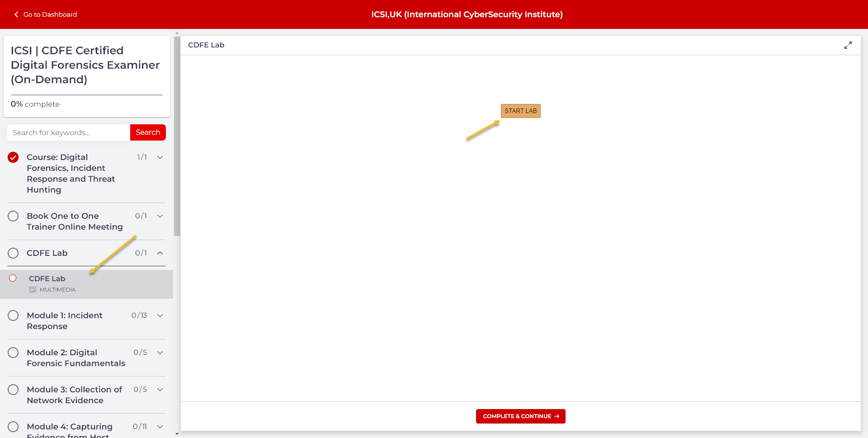868x438 pixels.
Task: Click the sidebar vertical scrollbar thumb
Action: pyautogui.click(x=177, y=136)
